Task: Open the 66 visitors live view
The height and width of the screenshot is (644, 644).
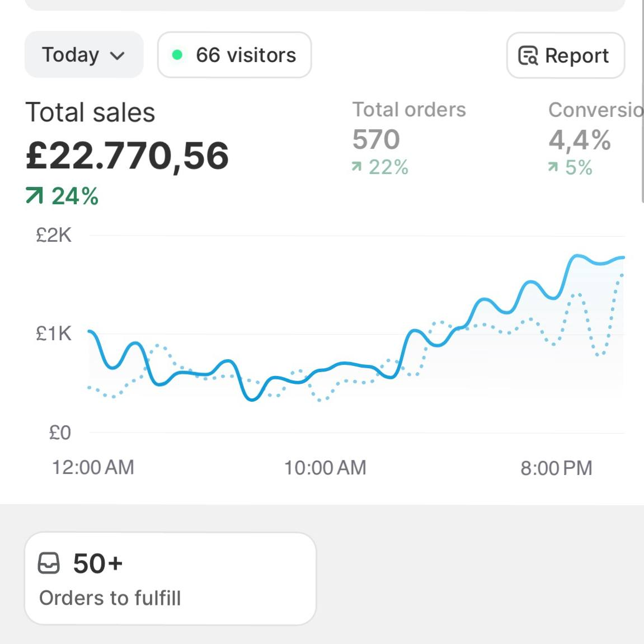Action: tap(234, 55)
